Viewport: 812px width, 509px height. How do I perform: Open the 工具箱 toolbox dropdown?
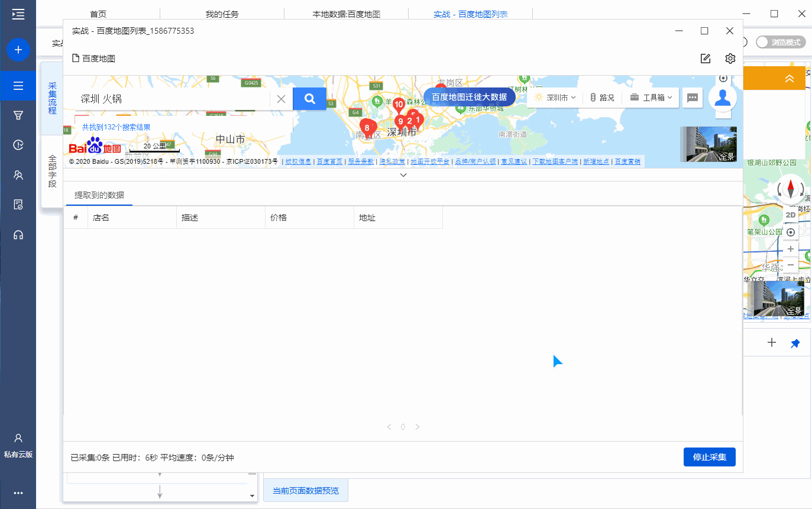click(x=651, y=98)
